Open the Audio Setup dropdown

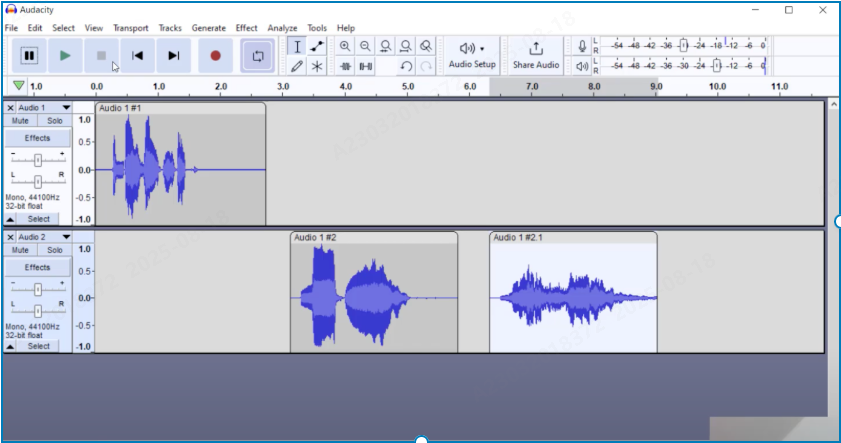(472, 55)
